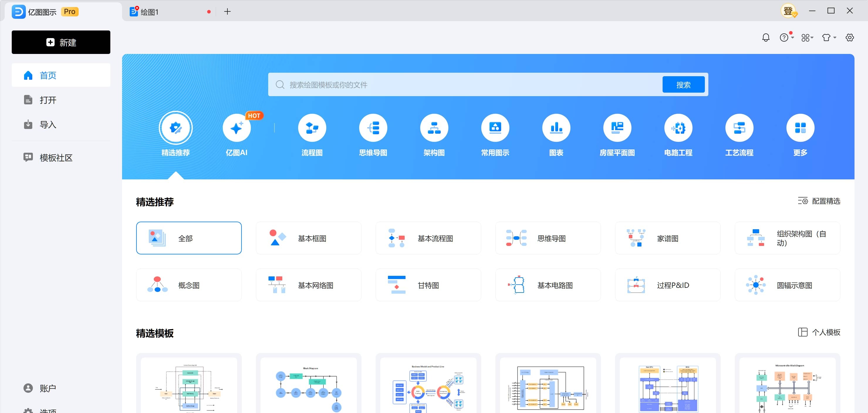Click the template search input field
This screenshot has width=868, height=413.
[465, 84]
